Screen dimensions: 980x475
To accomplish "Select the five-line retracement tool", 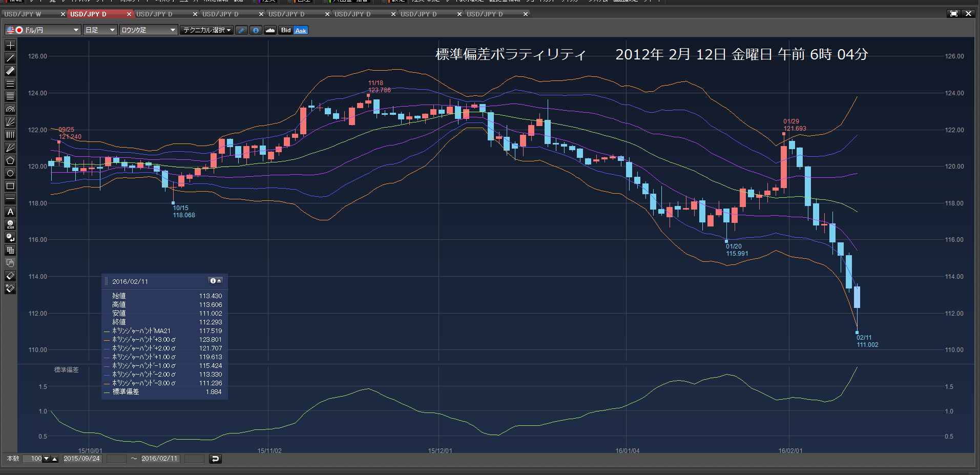I will (x=10, y=96).
